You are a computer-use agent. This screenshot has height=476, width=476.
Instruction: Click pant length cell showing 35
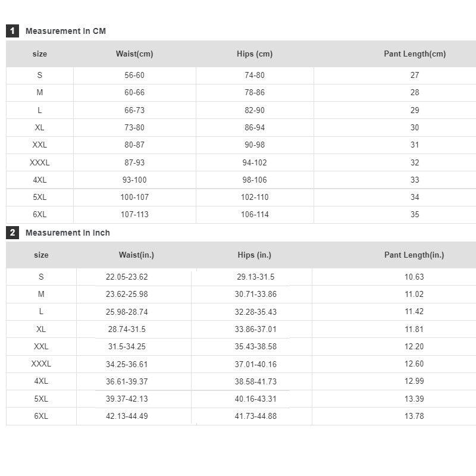(415, 214)
